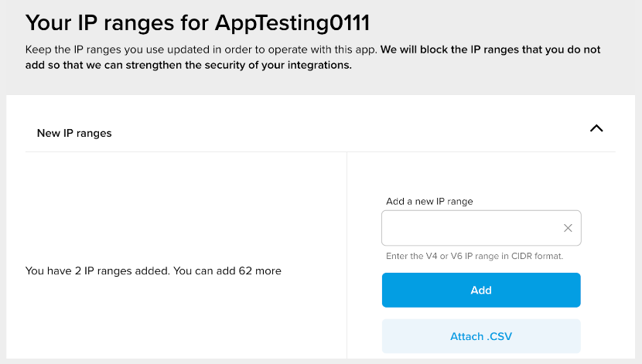Viewport: 642px width, 364px height.
Task: Clear the IP range field with X icon
Action: [568, 228]
